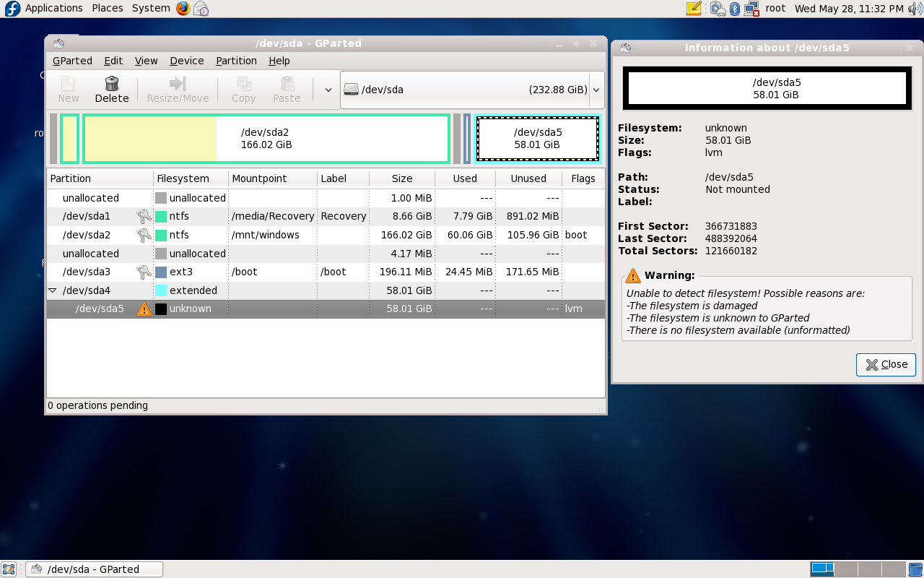Click the date and time clock
This screenshot has height=578, width=924.
[x=849, y=9]
